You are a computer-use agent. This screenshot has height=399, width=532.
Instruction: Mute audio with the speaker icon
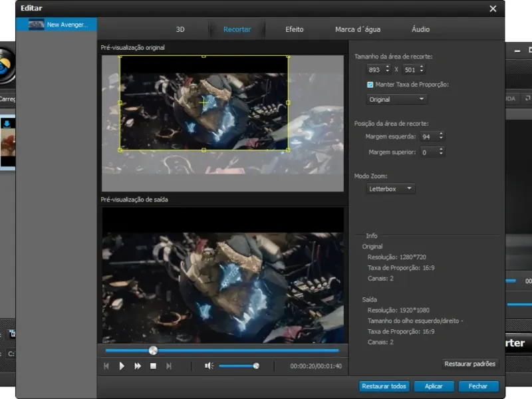click(x=209, y=366)
